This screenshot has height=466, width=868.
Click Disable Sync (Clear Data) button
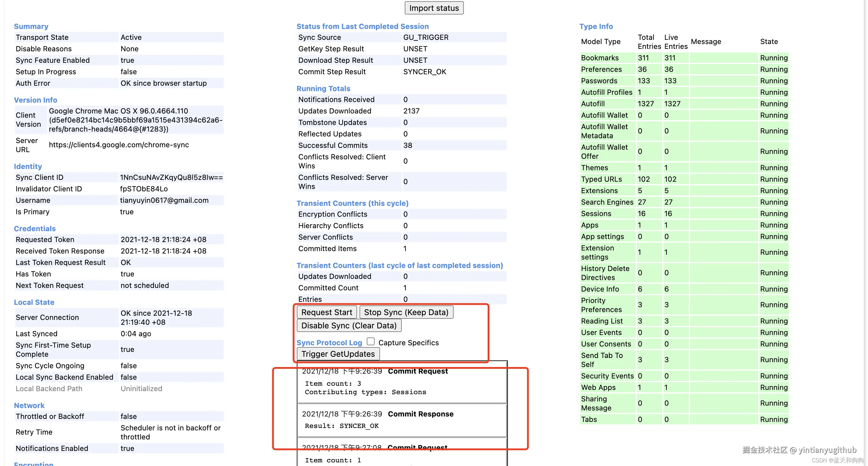[x=348, y=325]
